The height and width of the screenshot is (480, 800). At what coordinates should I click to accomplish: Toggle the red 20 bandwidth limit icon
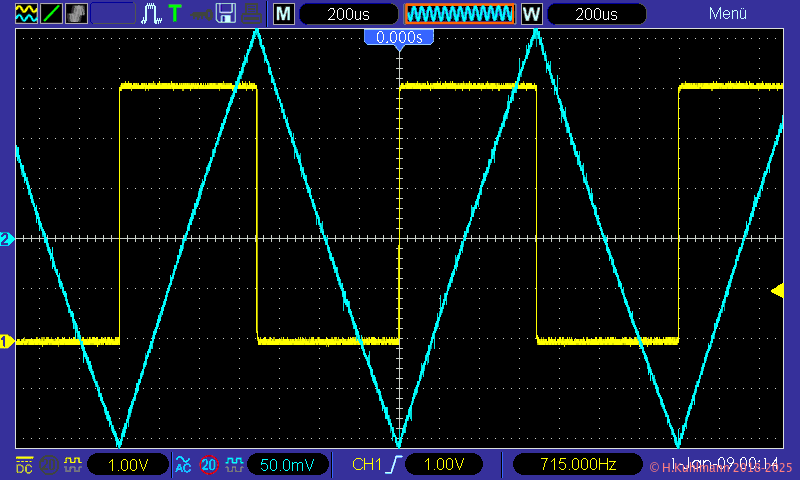[x=209, y=465]
